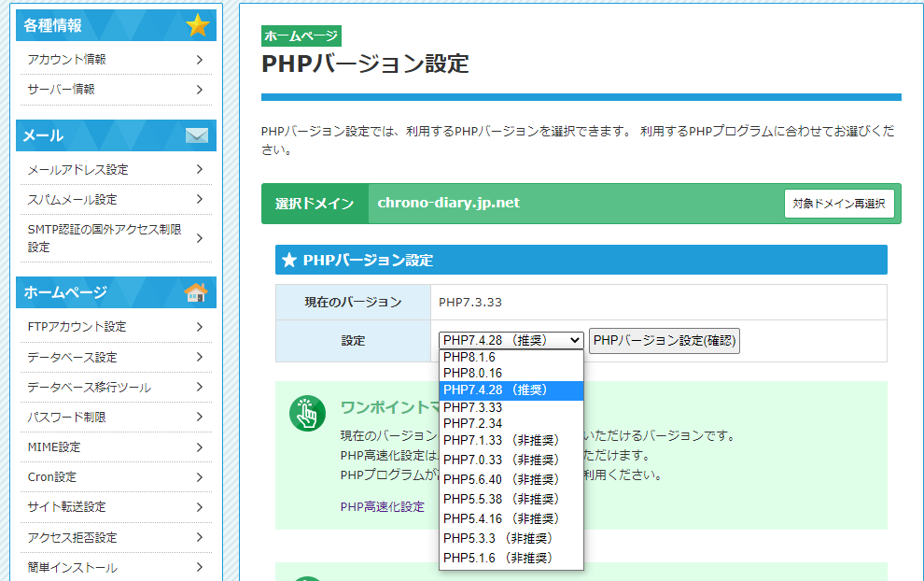924x581 pixels.
Task: Select PHP7.1.33（非推奨）option
Action: pos(511,441)
